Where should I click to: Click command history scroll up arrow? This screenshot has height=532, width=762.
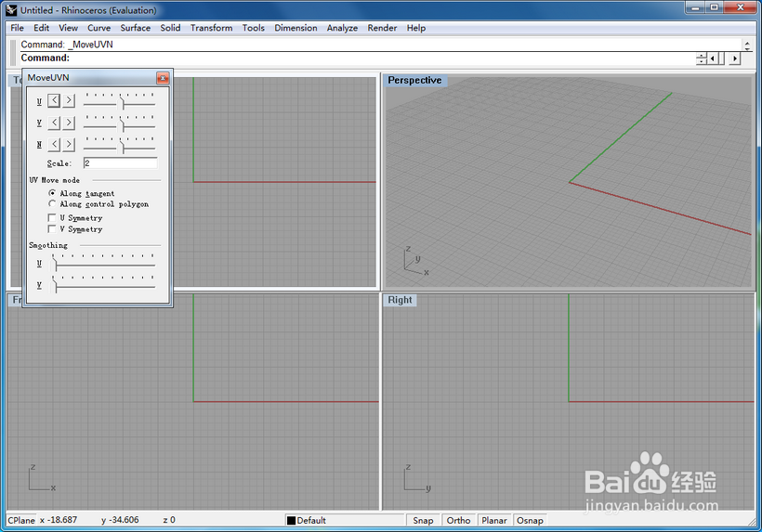[747, 42]
